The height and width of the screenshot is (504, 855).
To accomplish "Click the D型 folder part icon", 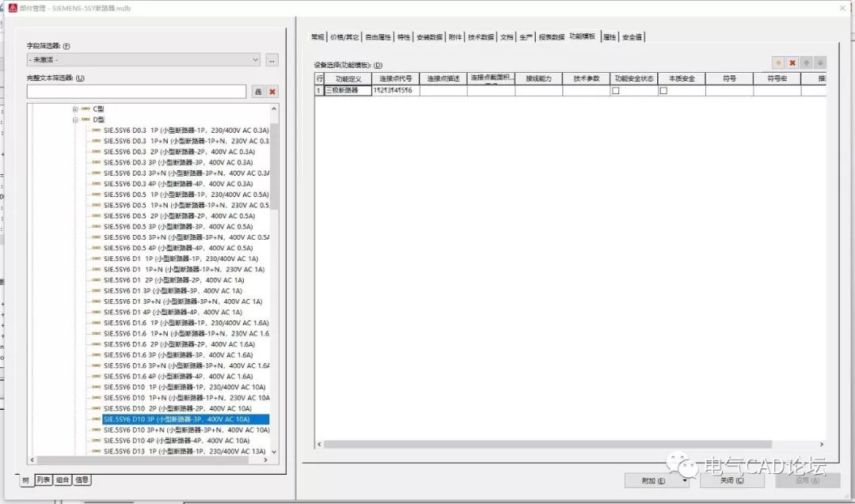I will [x=85, y=119].
